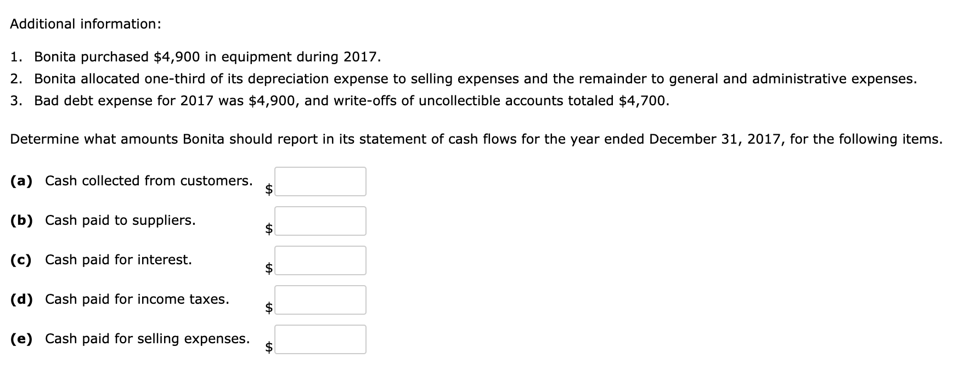
Task: Click the input field for cash paid to suppliers
Action: (x=320, y=220)
